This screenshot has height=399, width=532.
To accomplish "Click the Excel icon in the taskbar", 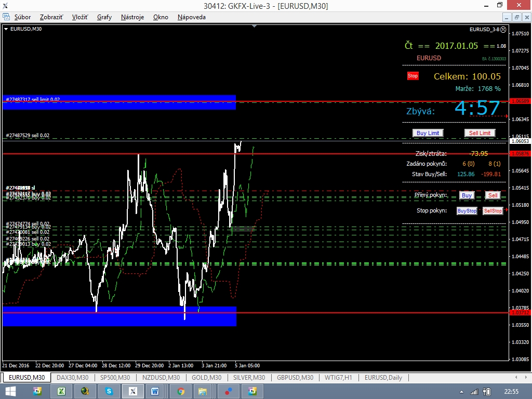I will click(61, 391).
